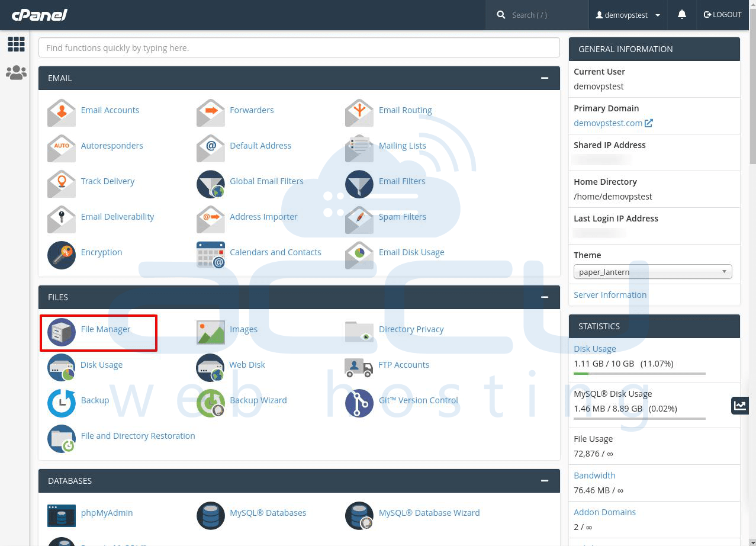
Task: Open the Email Deliverability icon
Action: click(62, 219)
